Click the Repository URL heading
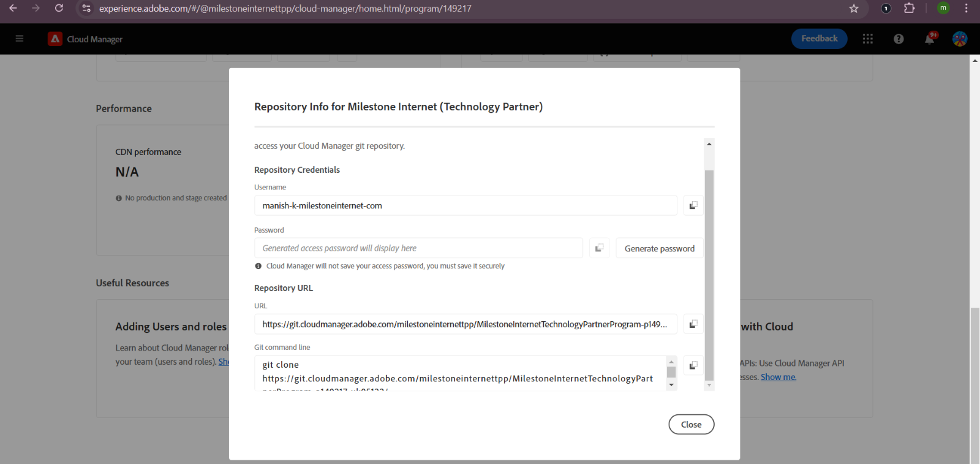 pos(284,288)
